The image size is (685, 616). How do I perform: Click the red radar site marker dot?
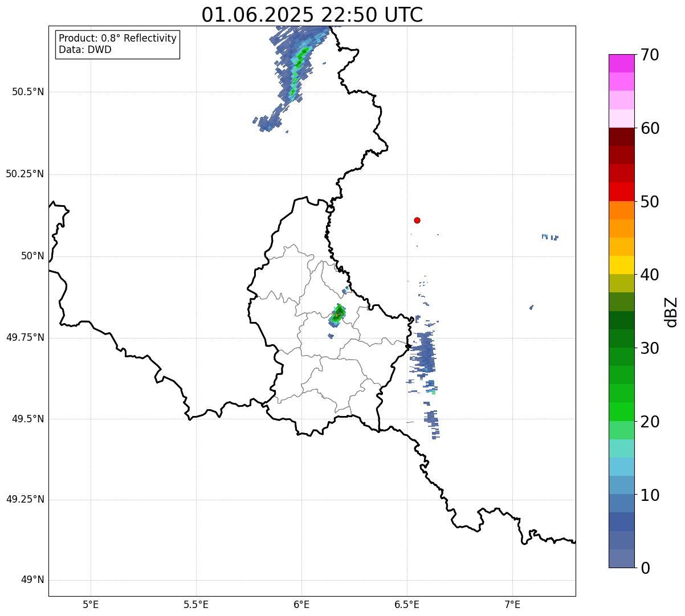click(x=417, y=220)
